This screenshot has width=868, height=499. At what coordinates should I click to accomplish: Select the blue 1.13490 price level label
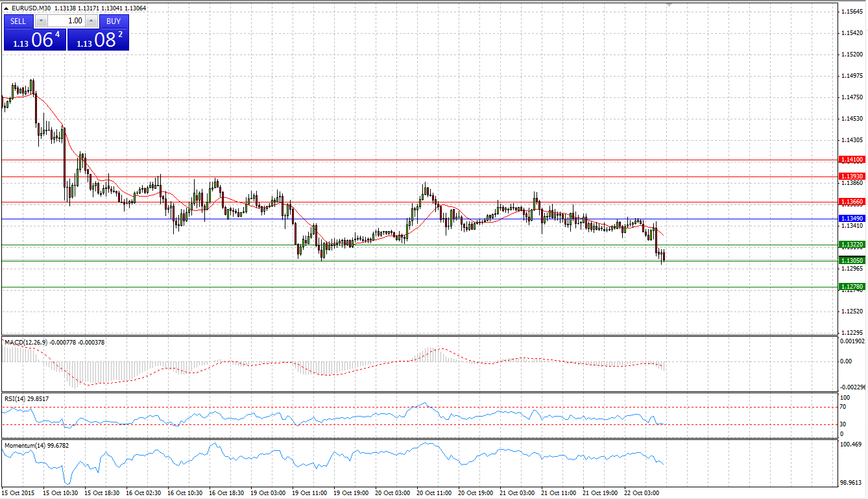851,219
